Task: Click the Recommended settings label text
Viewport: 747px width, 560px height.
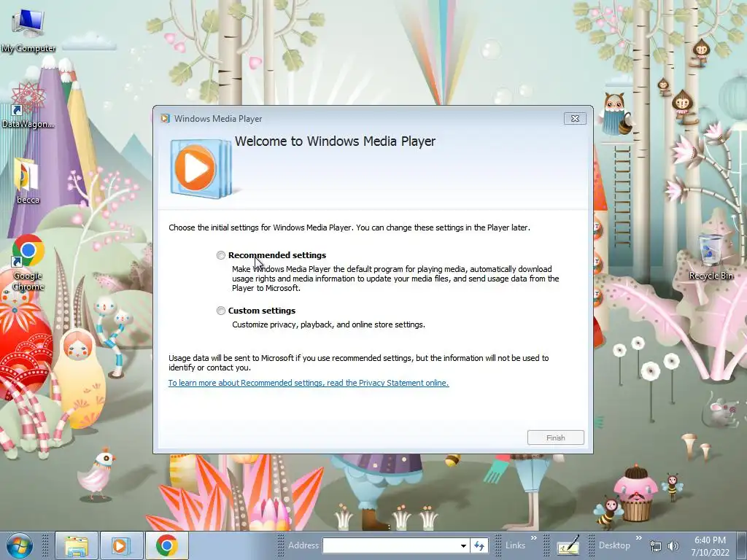Action: pos(276,255)
